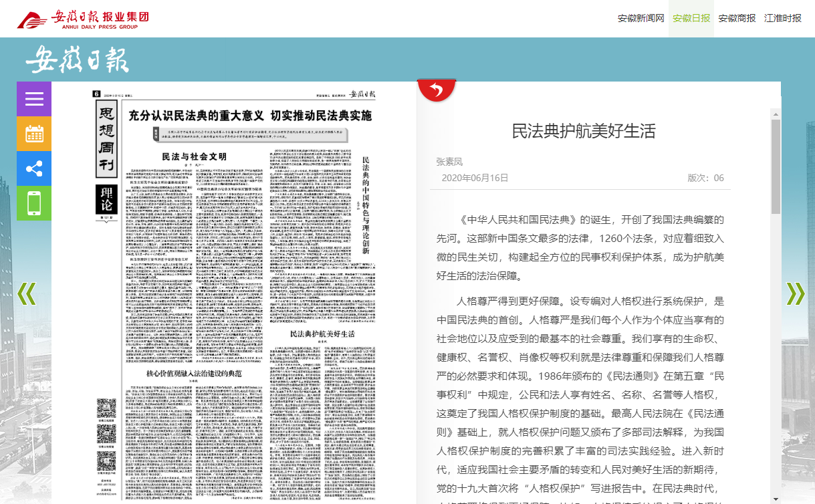Open article 民法典护航美好生活 on the newspaper page
815x504 pixels.
[x=322, y=332]
